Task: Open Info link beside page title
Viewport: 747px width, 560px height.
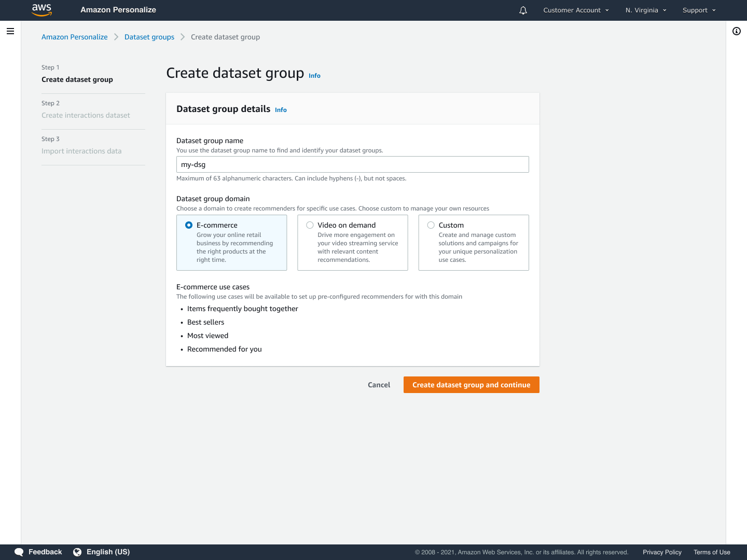Action: [x=314, y=76]
